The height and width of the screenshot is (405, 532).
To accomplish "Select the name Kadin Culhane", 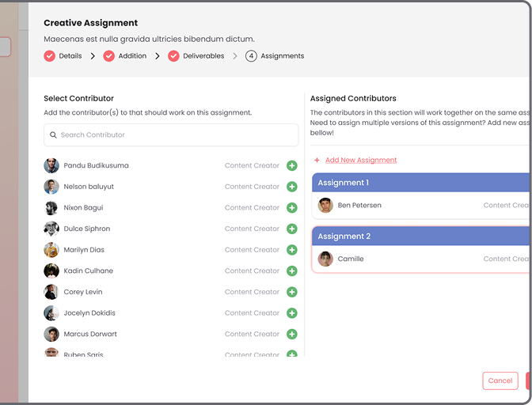I will tap(88, 271).
